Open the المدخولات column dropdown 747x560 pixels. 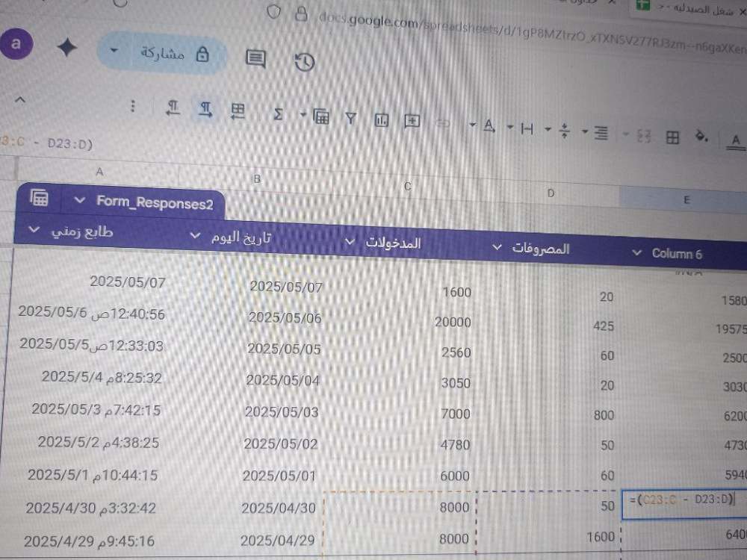pyautogui.click(x=350, y=242)
